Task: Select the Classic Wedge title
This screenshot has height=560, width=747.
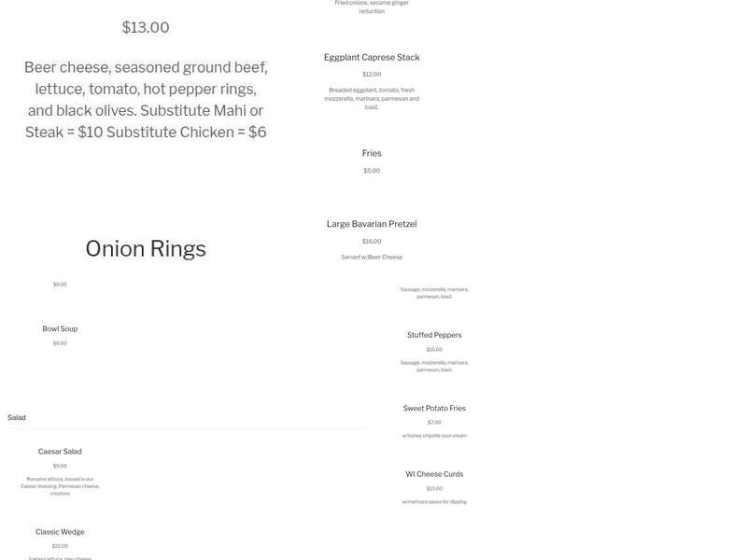Action: pos(60,532)
